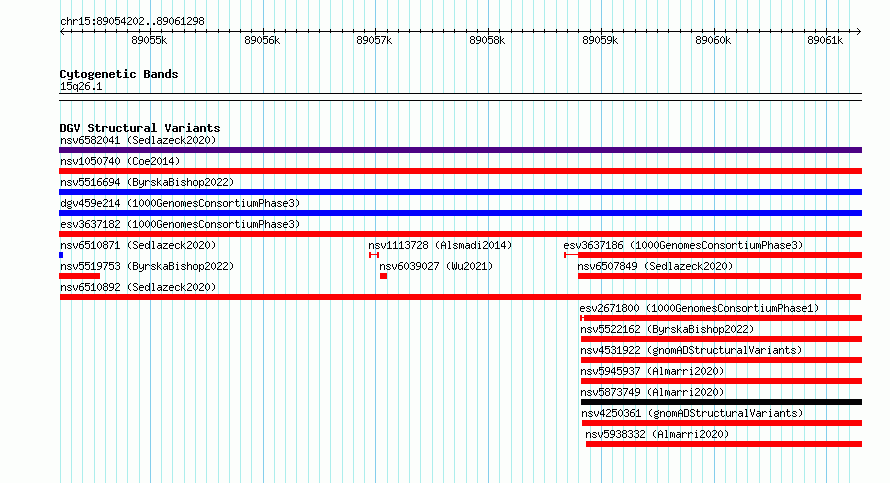890x483 pixels.
Task: Click the small red nsv1113728 bracket glyph
Action: 373,255
